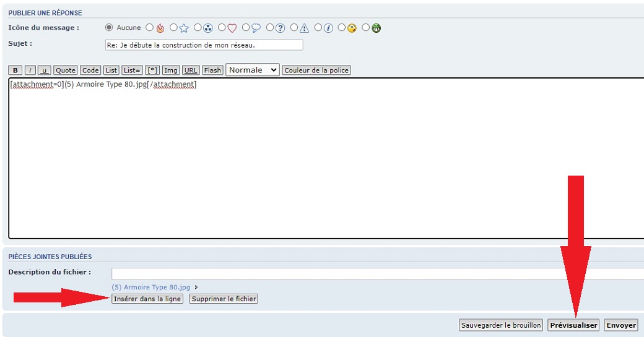Click the Envoyer submit button
Viewport: 644px width, 337px height.
[620, 325]
